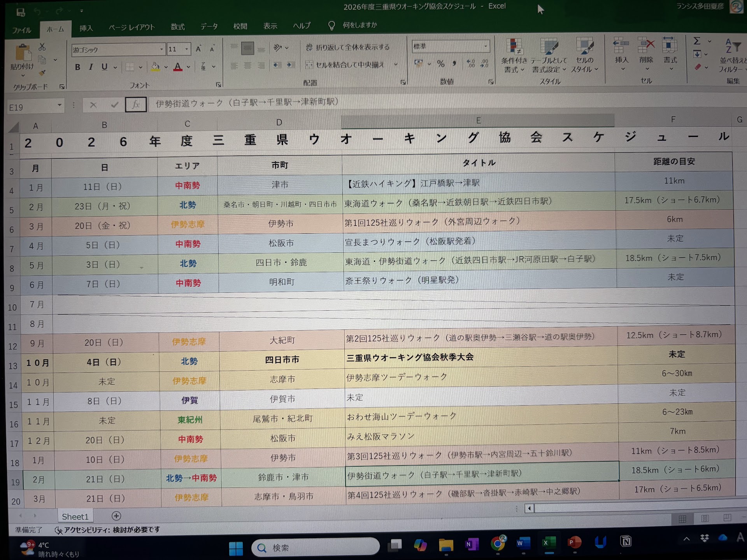This screenshot has height=560, width=747.
Task: Click the increase font size icon
Action: 198,49
